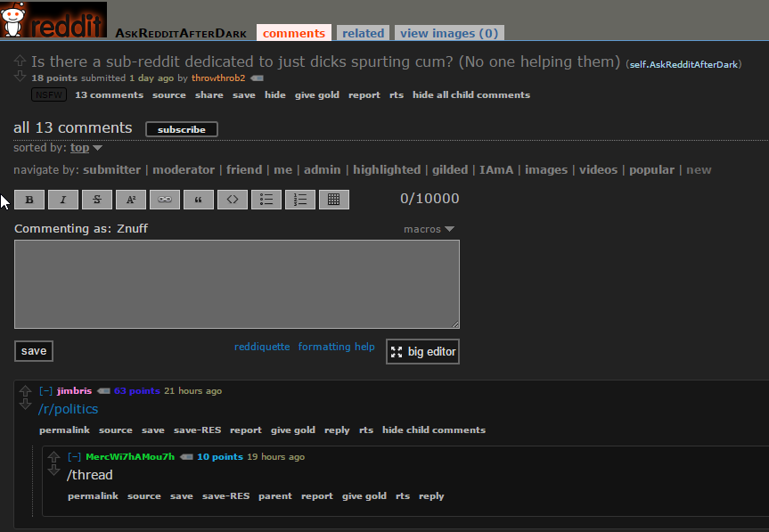769x532 pixels.
Task: Navigate comments by moderator
Action: click(184, 169)
